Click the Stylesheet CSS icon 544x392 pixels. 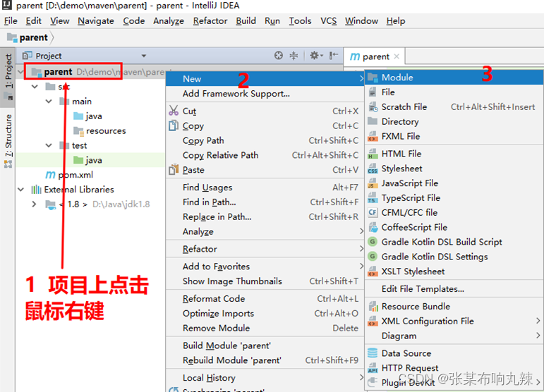click(373, 169)
